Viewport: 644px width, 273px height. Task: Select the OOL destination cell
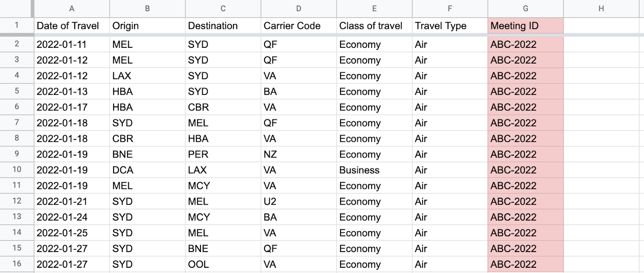click(223, 264)
